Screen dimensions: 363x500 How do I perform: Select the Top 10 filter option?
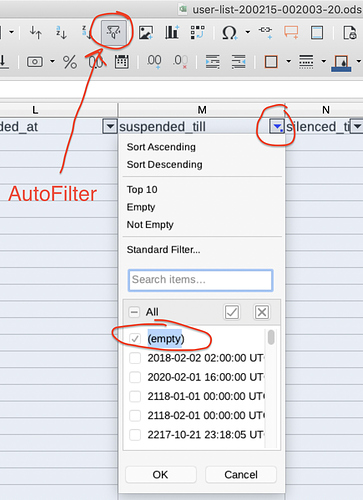[x=142, y=190]
